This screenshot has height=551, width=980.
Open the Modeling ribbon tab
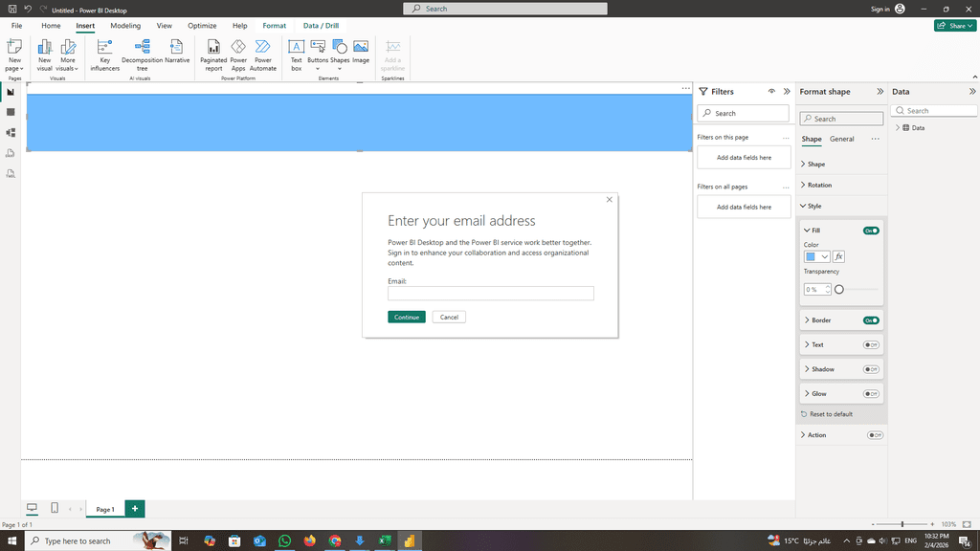pyautogui.click(x=125, y=26)
